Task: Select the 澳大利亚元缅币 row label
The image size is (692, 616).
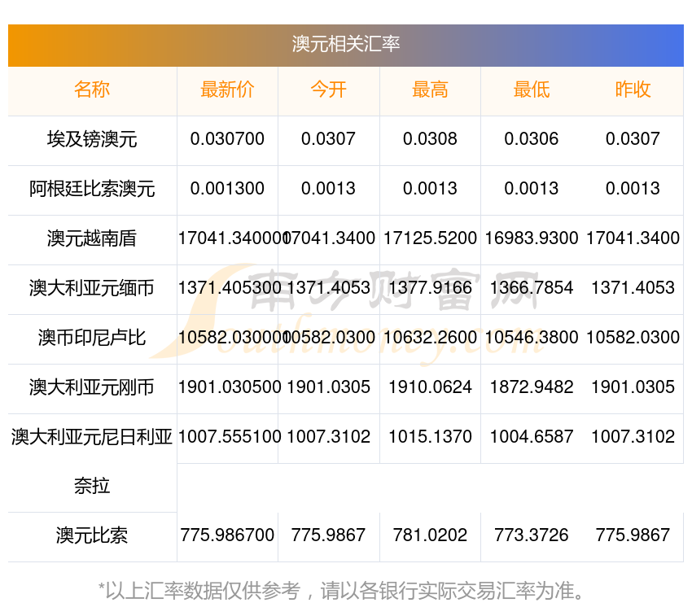Action: coord(92,288)
